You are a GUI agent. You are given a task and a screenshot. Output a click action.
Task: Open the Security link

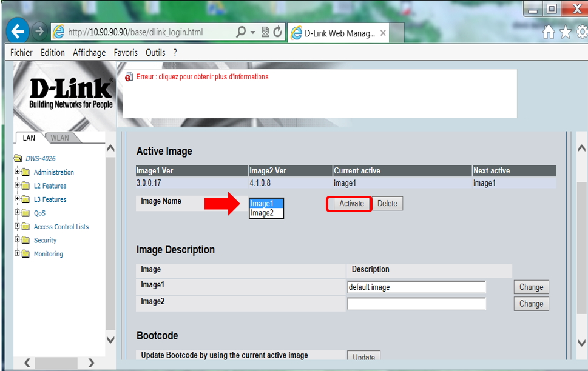pos(45,240)
